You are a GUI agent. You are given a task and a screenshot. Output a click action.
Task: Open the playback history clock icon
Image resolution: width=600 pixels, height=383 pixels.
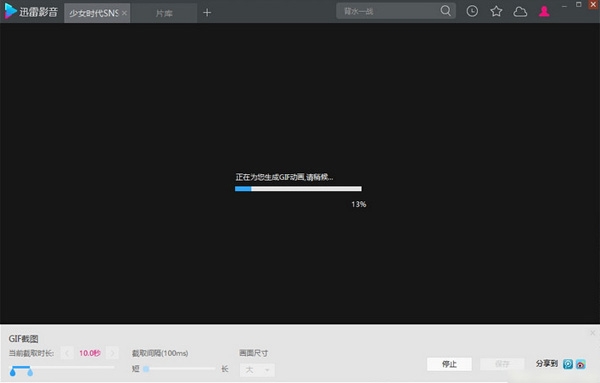click(x=472, y=11)
